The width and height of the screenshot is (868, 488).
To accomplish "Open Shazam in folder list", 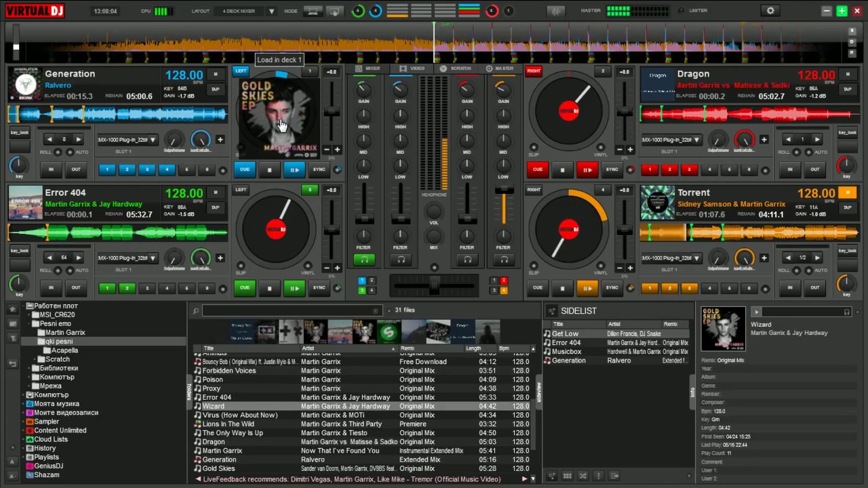I will 47,474.
